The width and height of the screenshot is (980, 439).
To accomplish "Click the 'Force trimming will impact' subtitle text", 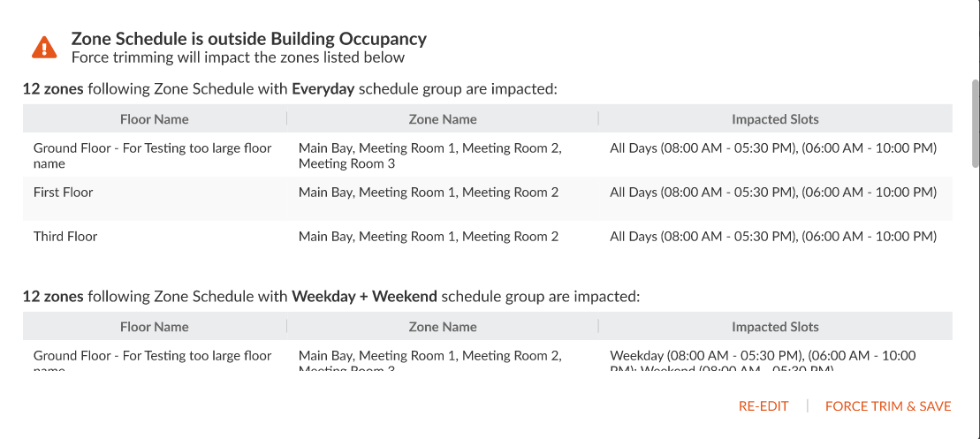I will coord(238,58).
